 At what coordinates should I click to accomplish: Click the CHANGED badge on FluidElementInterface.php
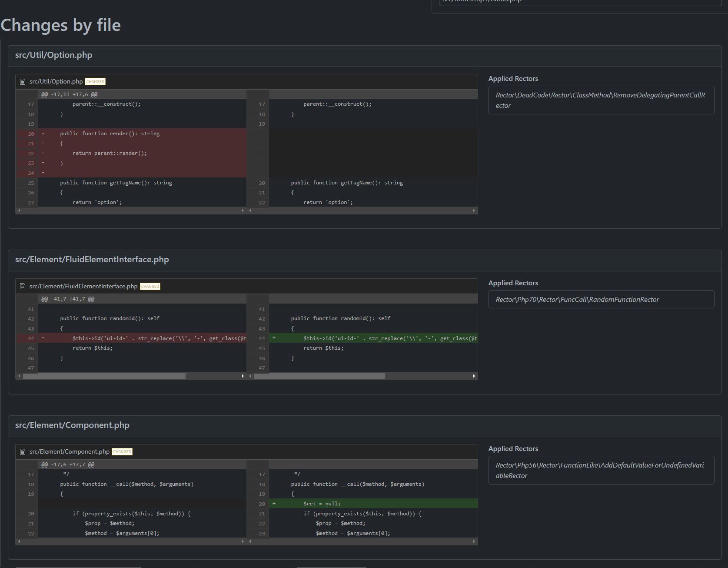(x=150, y=287)
